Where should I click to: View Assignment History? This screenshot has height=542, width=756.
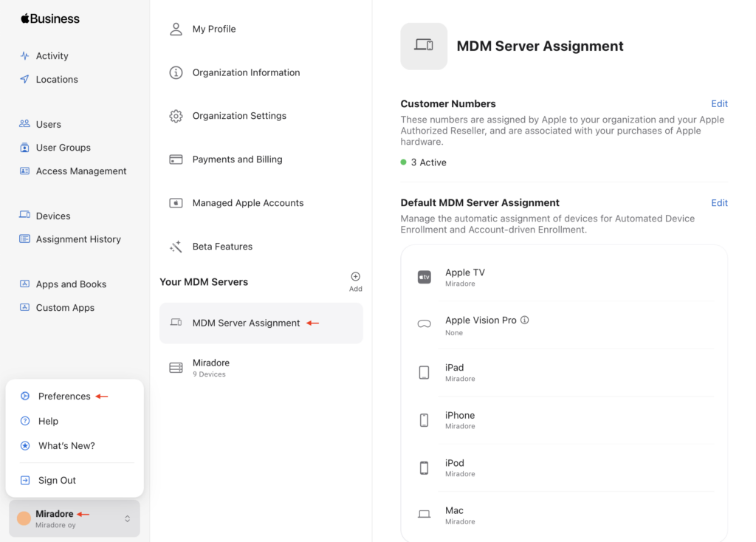coord(78,239)
